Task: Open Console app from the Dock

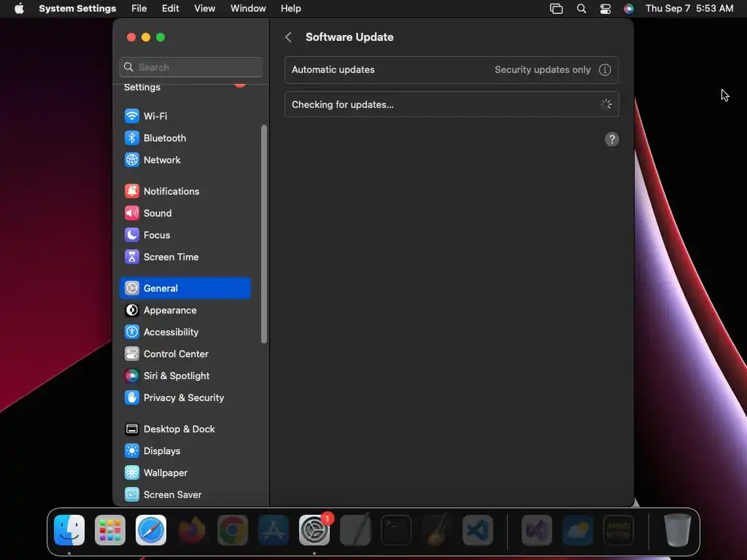Action: click(x=619, y=530)
